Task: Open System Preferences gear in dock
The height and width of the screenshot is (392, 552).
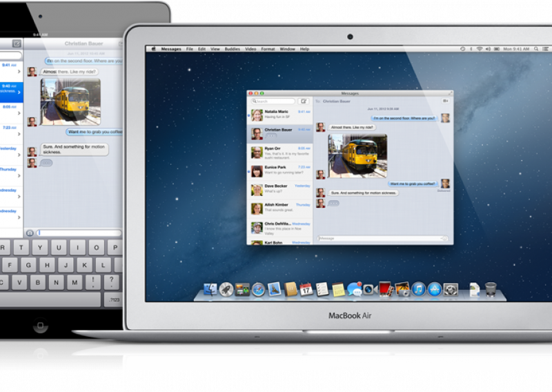Action: [x=451, y=290]
